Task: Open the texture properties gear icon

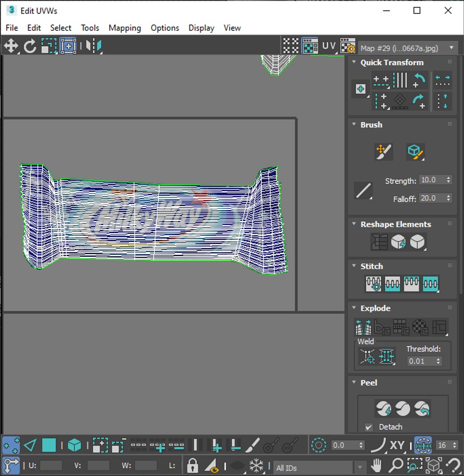Action: click(348, 46)
